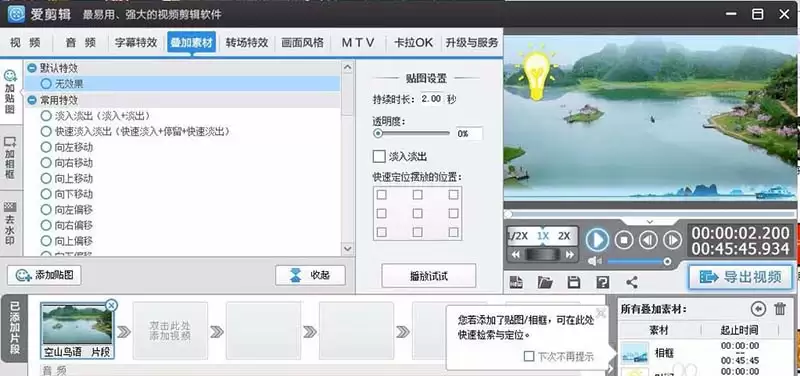Click the play button in preview controls
The width and height of the screenshot is (800, 376).
point(597,239)
